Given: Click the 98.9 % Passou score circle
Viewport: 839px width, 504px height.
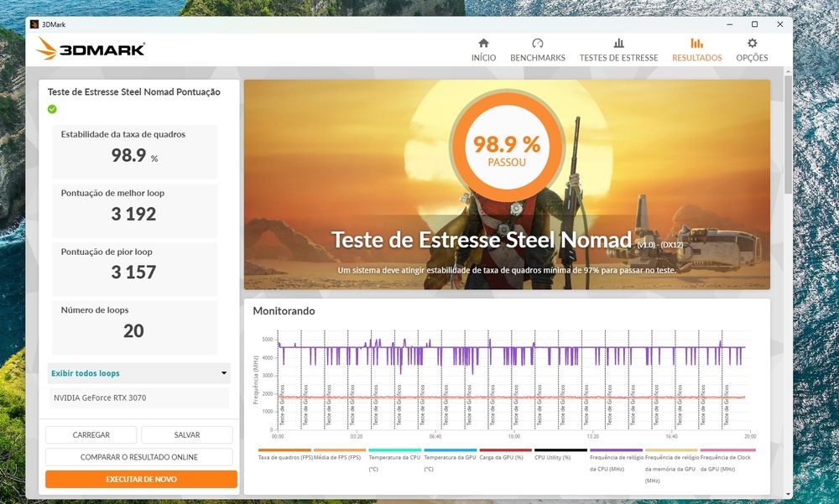Looking at the screenshot, I should pyautogui.click(x=507, y=147).
